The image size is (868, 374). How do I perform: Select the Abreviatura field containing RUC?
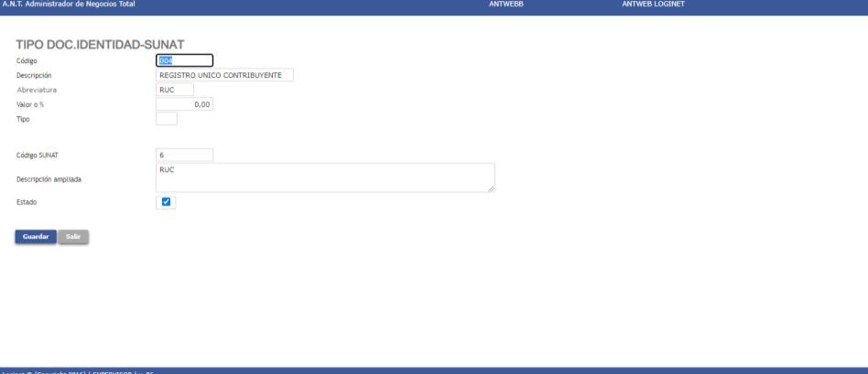[175, 90]
